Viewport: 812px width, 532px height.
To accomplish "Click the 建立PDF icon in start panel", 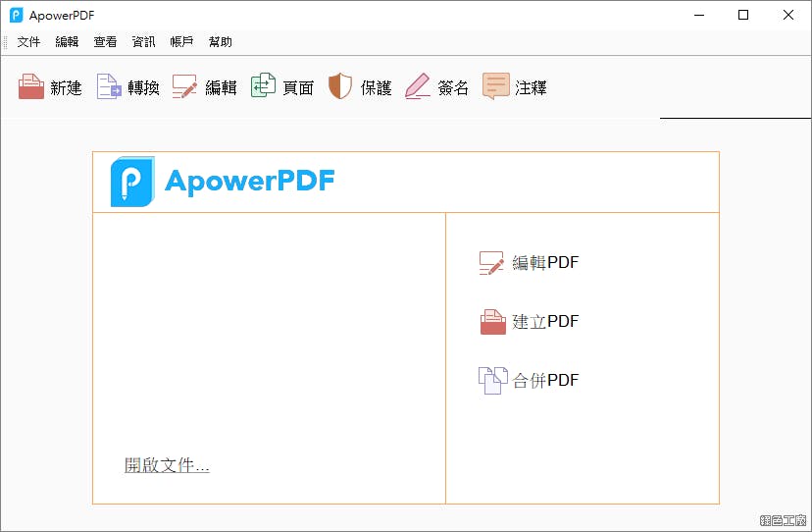I will click(x=493, y=322).
